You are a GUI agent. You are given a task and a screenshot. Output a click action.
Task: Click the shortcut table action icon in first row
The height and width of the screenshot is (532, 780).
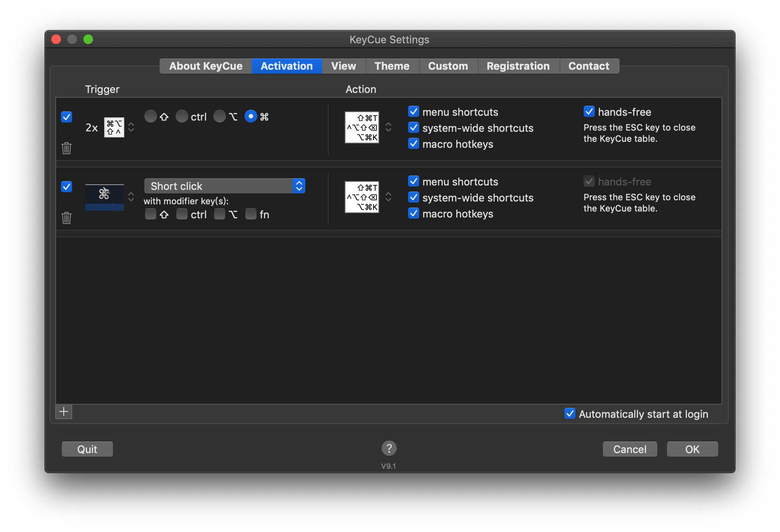(362, 127)
